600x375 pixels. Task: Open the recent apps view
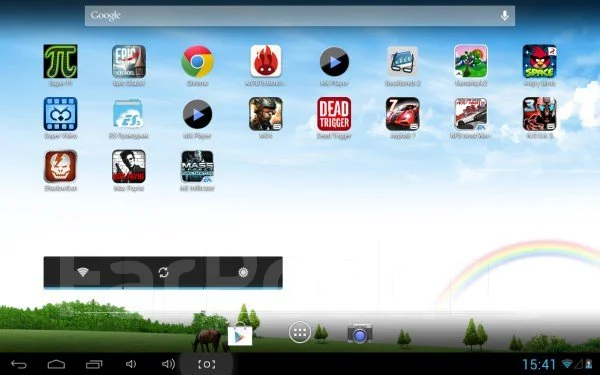point(94,364)
